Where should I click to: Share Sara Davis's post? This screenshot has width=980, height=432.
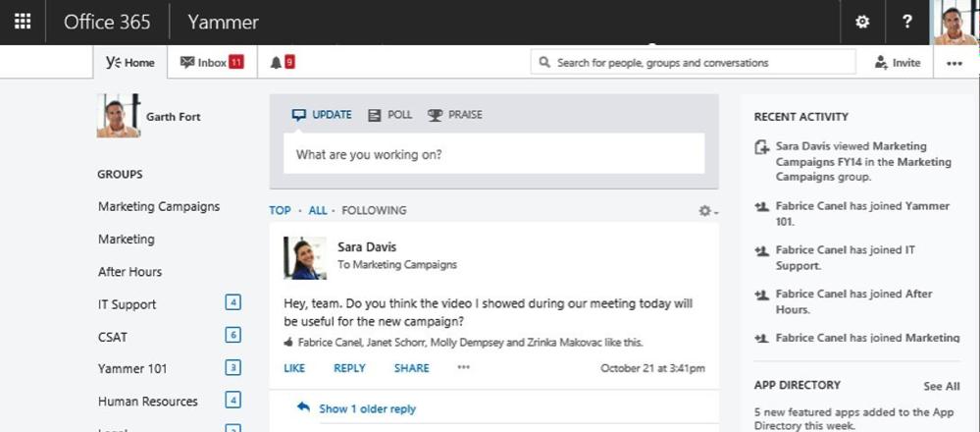tap(411, 368)
